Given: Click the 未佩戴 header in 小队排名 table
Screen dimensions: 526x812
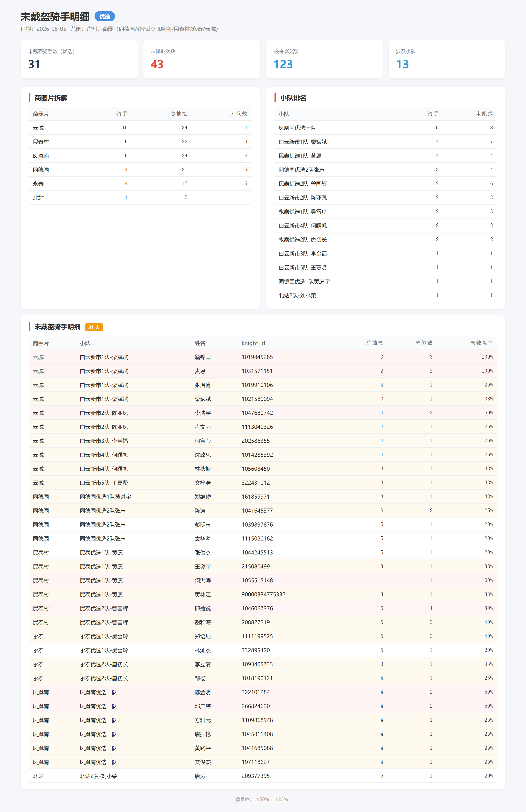Looking at the screenshot, I should 484,114.
